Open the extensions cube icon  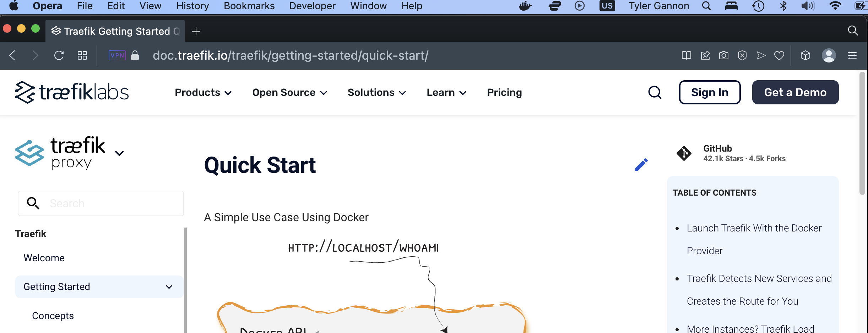[x=805, y=55]
